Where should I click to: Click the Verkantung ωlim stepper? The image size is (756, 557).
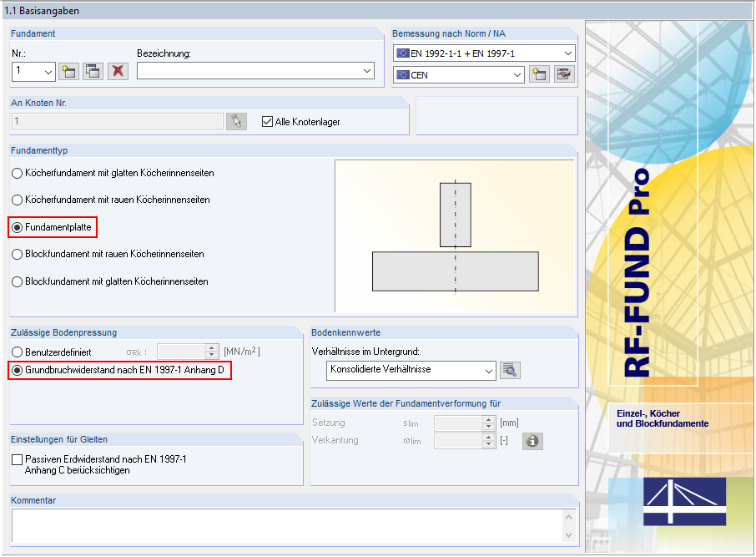tap(489, 441)
